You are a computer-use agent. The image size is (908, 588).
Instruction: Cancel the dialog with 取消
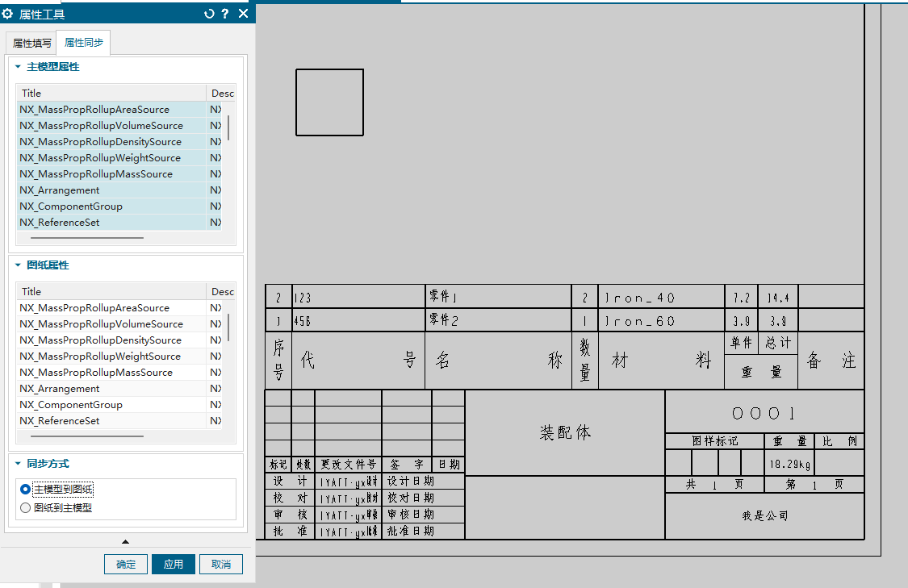tap(220, 564)
